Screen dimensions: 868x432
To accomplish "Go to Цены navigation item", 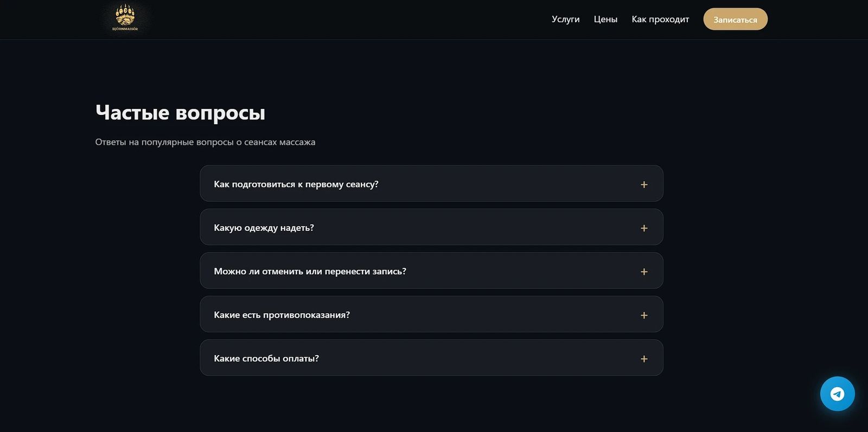I will pos(605,19).
